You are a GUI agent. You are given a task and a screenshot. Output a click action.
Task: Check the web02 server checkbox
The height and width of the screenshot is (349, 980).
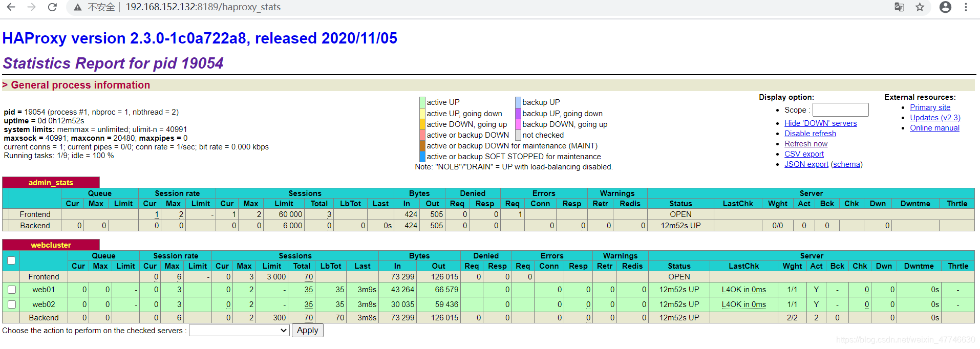tap(12, 304)
